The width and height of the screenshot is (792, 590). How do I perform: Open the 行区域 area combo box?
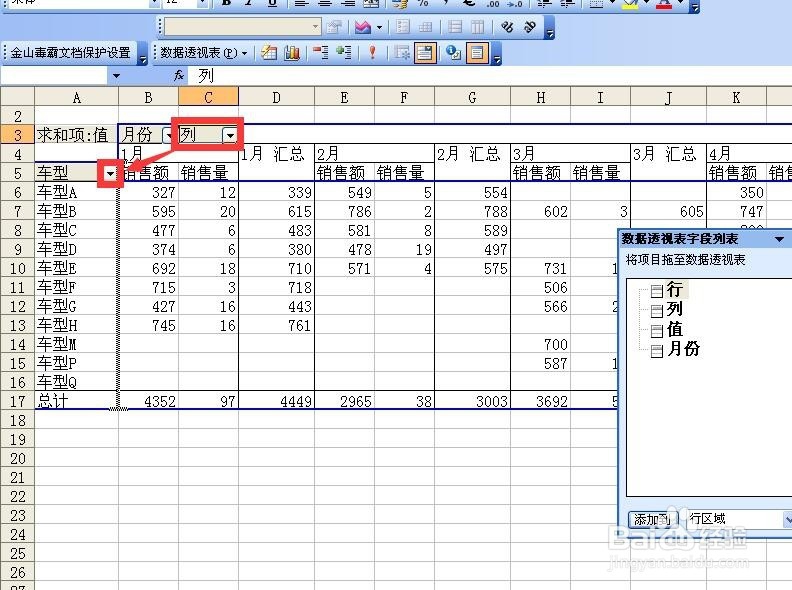click(739, 519)
